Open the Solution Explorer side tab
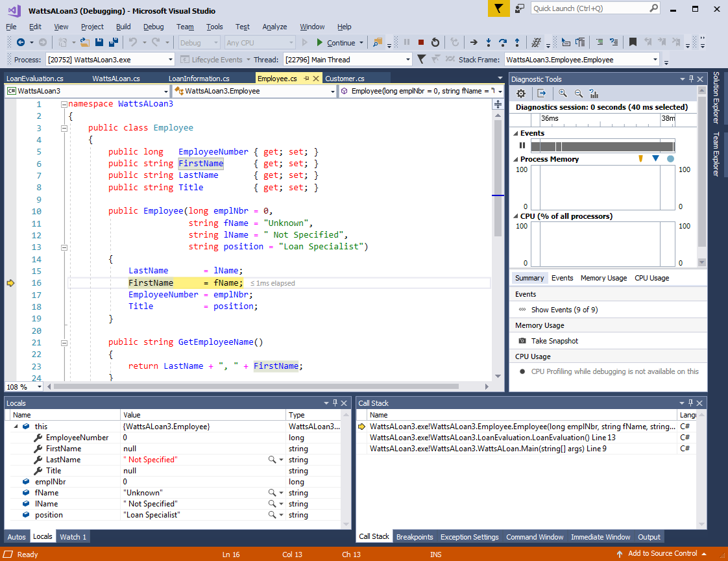The image size is (728, 561). coord(716,97)
